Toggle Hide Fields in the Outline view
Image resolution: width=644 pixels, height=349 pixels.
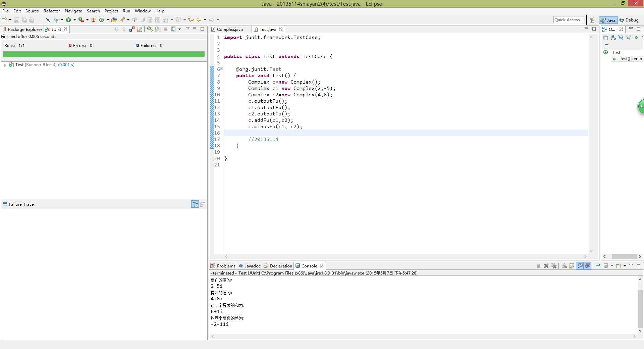[x=621, y=38]
